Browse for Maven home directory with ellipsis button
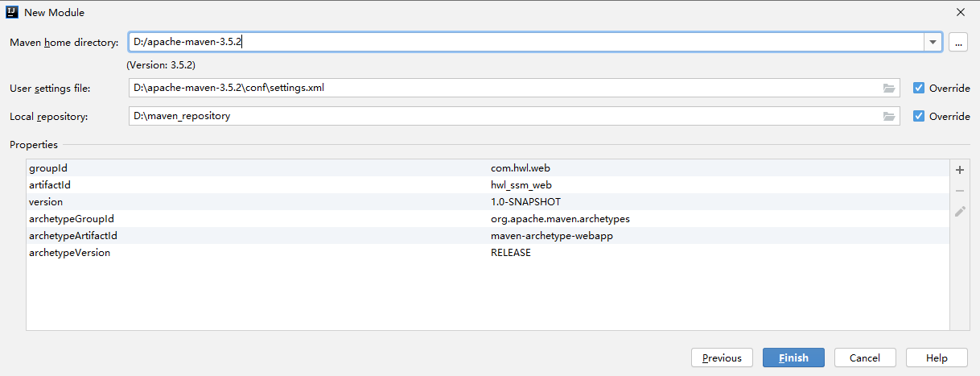 click(957, 43)
